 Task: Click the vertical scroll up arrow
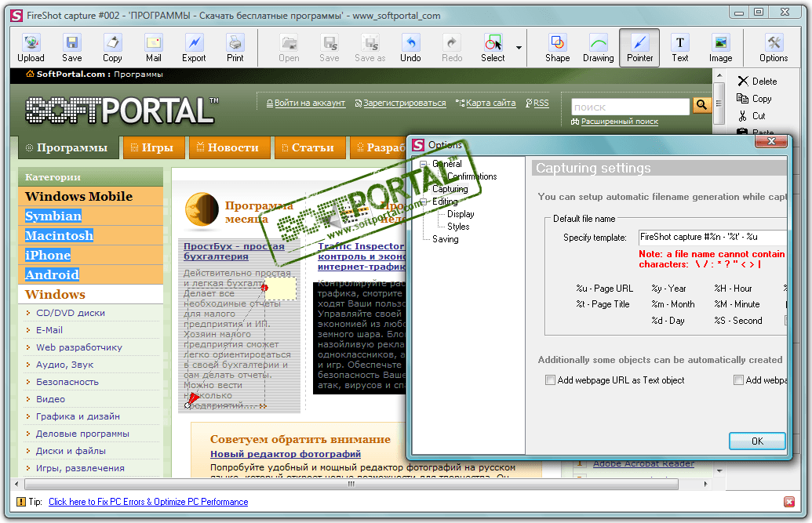coord(719,75)
